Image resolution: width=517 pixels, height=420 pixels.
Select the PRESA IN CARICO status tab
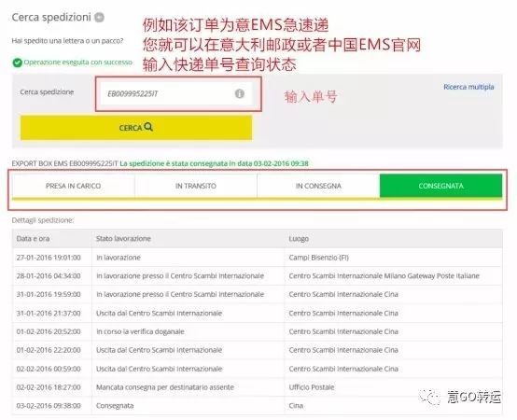[73, 186]
